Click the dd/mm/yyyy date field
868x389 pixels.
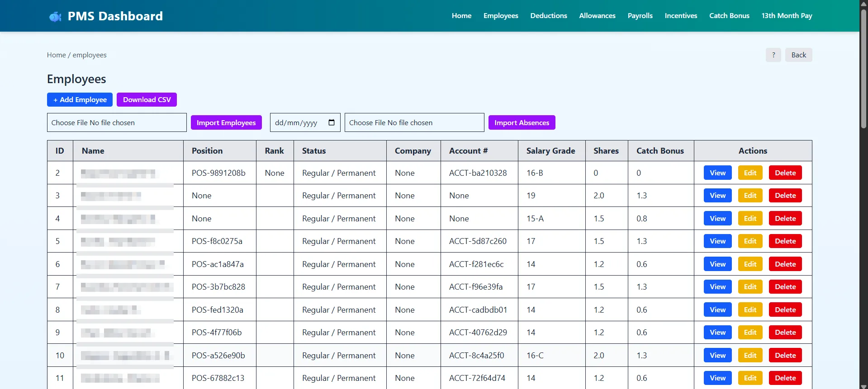305,122
